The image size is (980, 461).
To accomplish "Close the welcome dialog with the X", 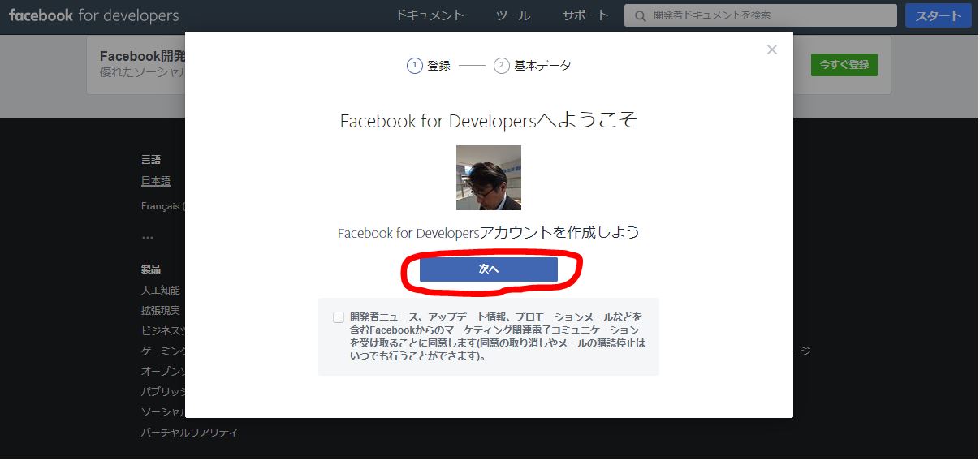I will (772, 50).
